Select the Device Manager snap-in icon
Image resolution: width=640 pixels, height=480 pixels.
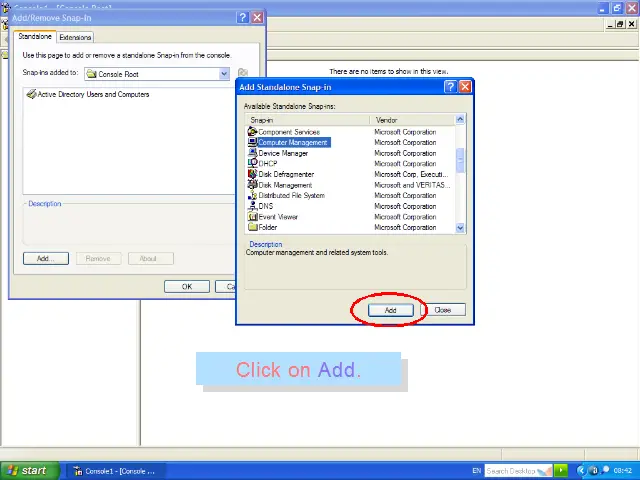[x=252, y=153]
